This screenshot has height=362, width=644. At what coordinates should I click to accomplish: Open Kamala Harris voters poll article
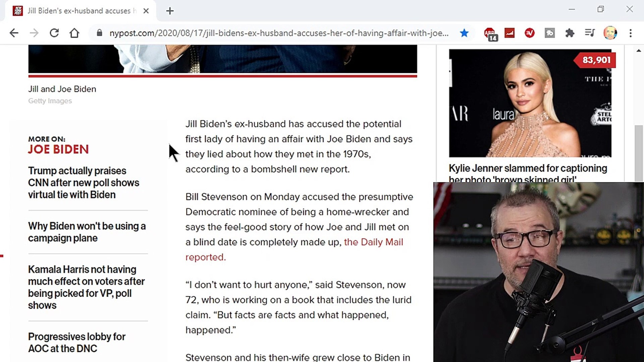(86, 287)
